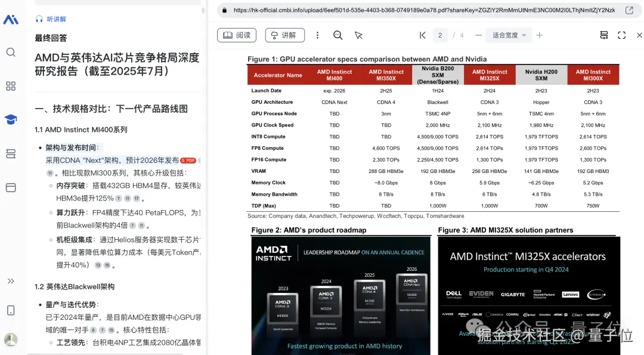Click the magnifier search tool in PDF toolbar
Image resolution: width=644 pixels, height=355 pixels.
tap(338, 35)
